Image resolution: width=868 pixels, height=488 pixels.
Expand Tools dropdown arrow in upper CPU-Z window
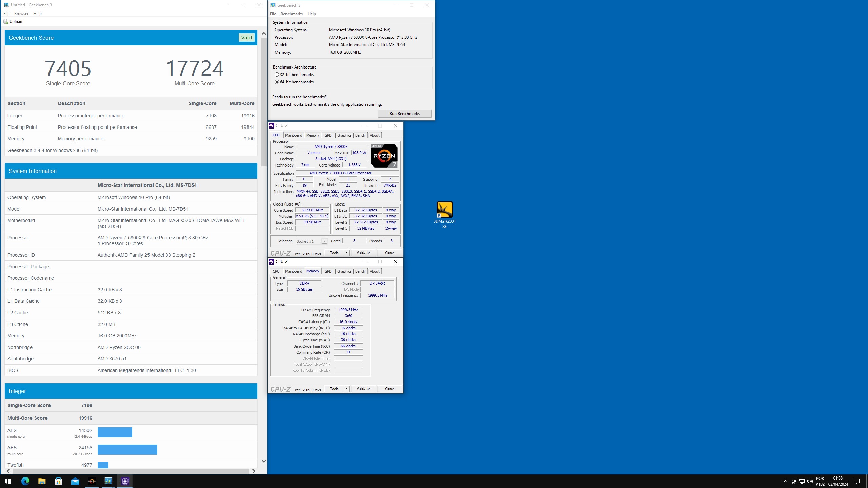(347, 253)
